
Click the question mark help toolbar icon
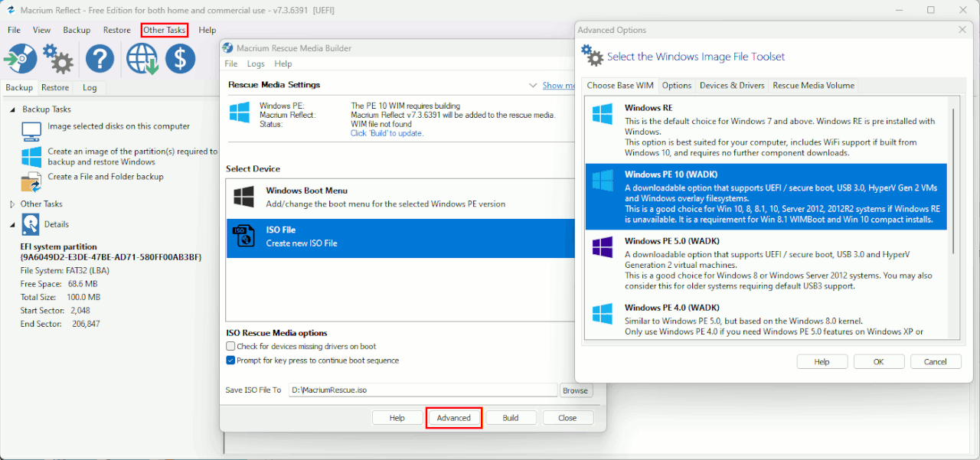[100, 58]
